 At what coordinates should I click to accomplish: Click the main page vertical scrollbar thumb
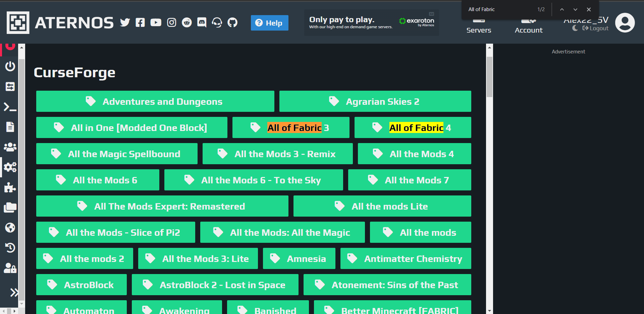click(490, 77)
